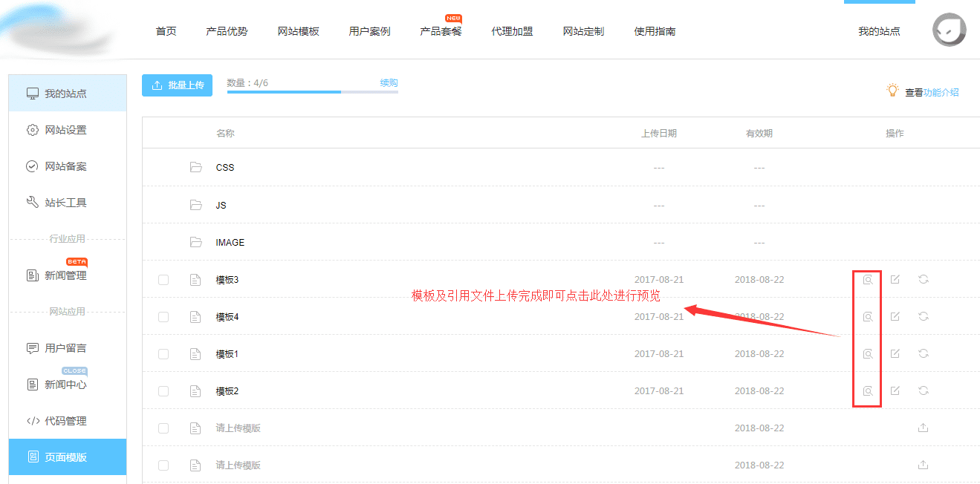The width and height of the screenshot is (980, 484).
Task: Click the file icon beside 模板3
Action: (x=195, y=280)
